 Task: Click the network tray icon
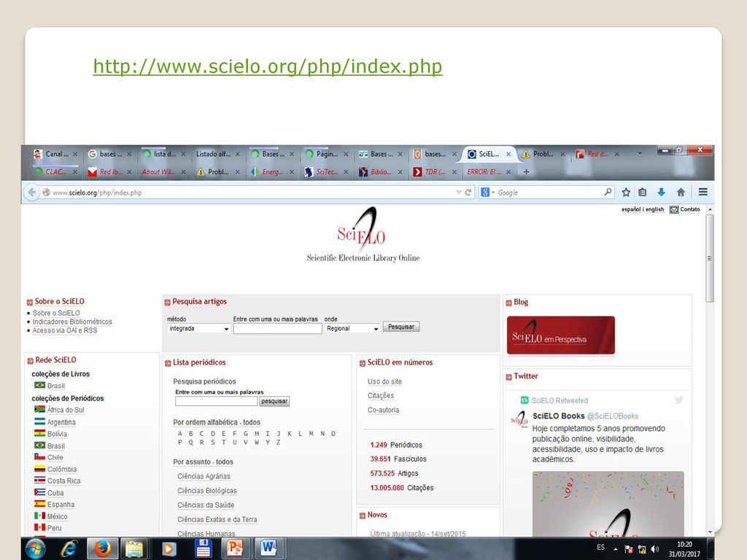pos(642,549)
